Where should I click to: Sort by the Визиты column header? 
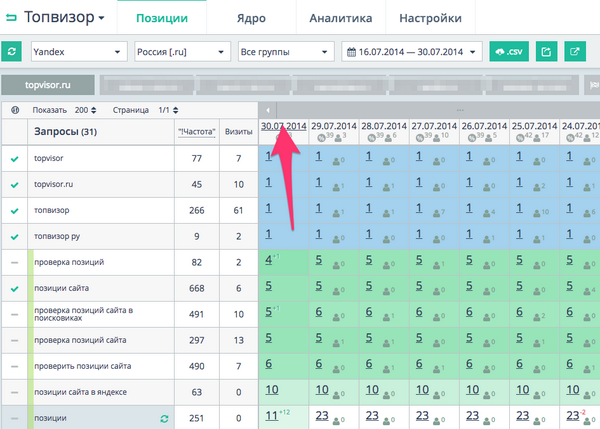238,132
